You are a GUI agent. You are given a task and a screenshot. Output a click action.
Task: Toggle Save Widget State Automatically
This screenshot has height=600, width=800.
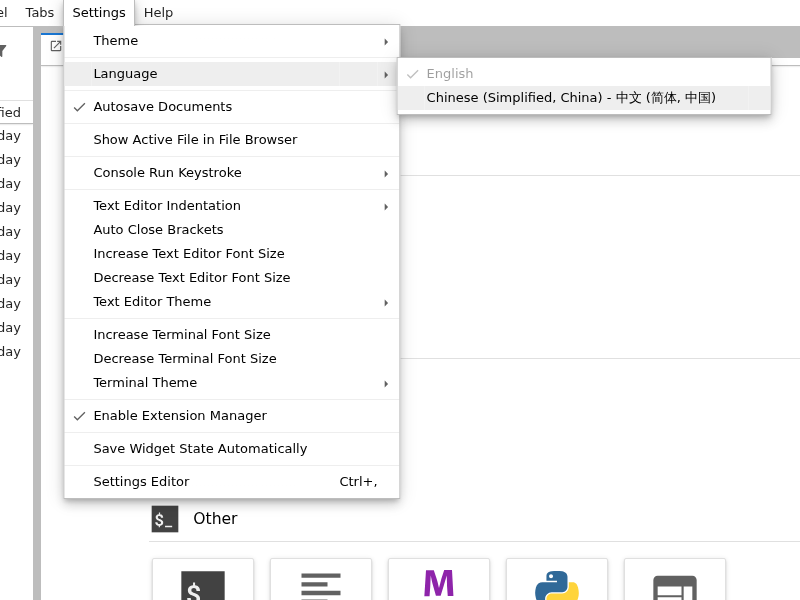232,449
